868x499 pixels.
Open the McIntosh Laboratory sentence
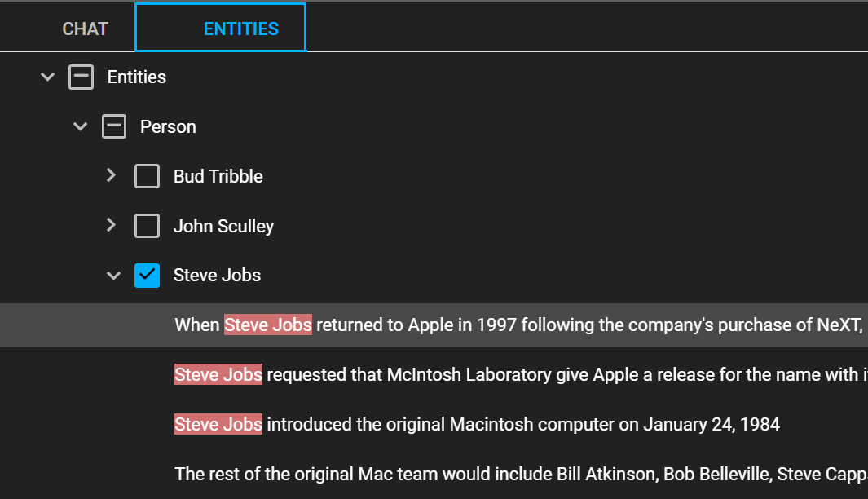tap(434, 375)
